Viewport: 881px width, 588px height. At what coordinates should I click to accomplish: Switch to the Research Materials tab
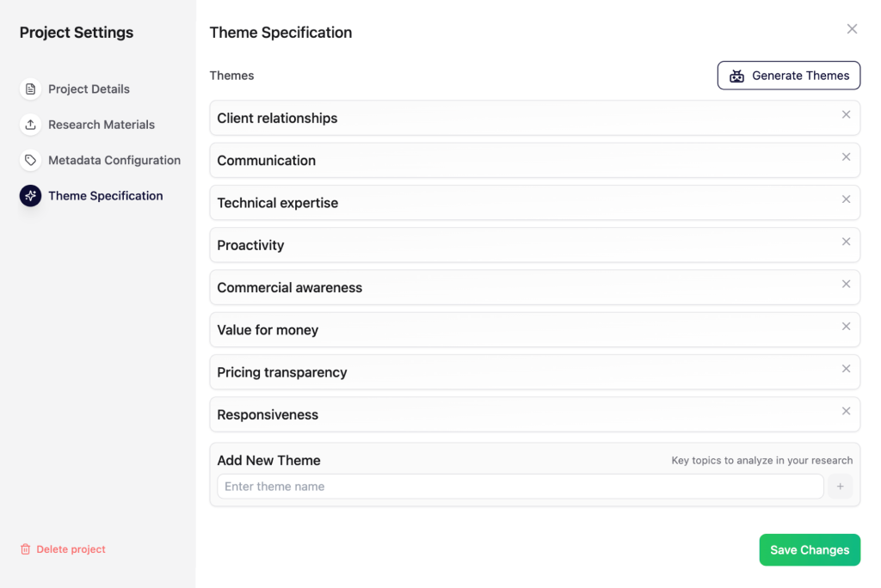tap(101, 125)
